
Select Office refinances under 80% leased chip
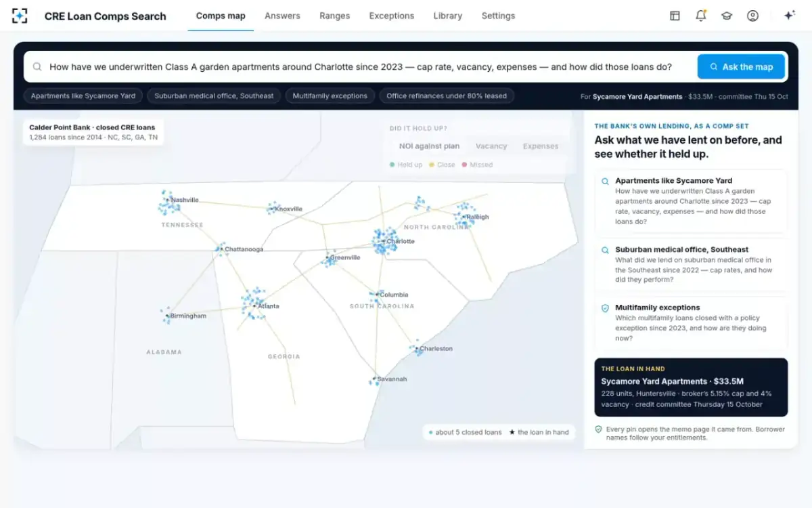pyautogui.click(x=447, y=96)
